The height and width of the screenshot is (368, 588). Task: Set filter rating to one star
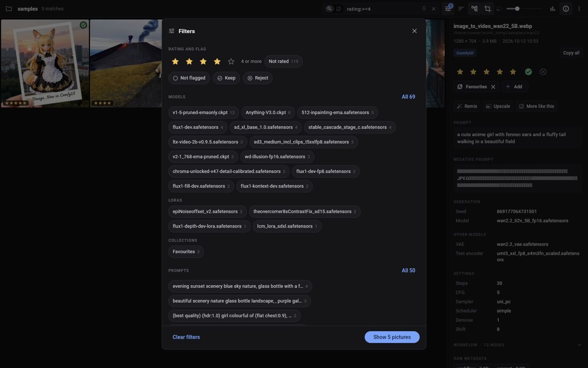175,61
